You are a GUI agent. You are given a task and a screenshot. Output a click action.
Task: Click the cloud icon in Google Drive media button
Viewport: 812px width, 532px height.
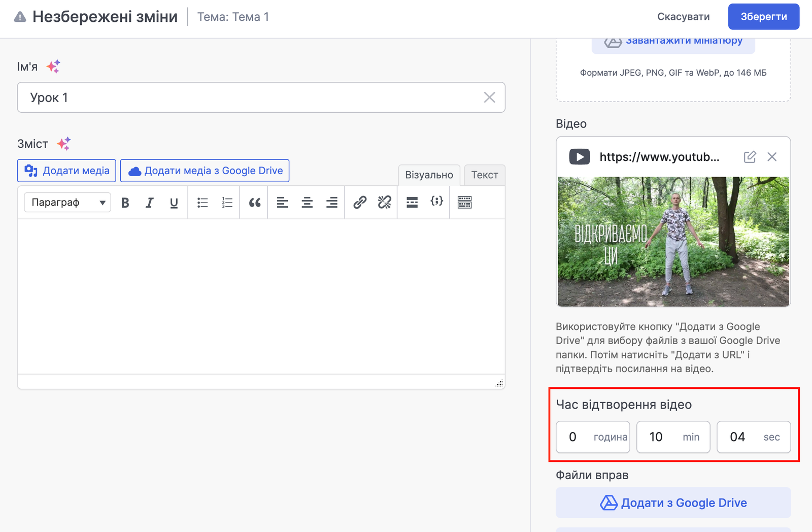click(x=134, y=172)
